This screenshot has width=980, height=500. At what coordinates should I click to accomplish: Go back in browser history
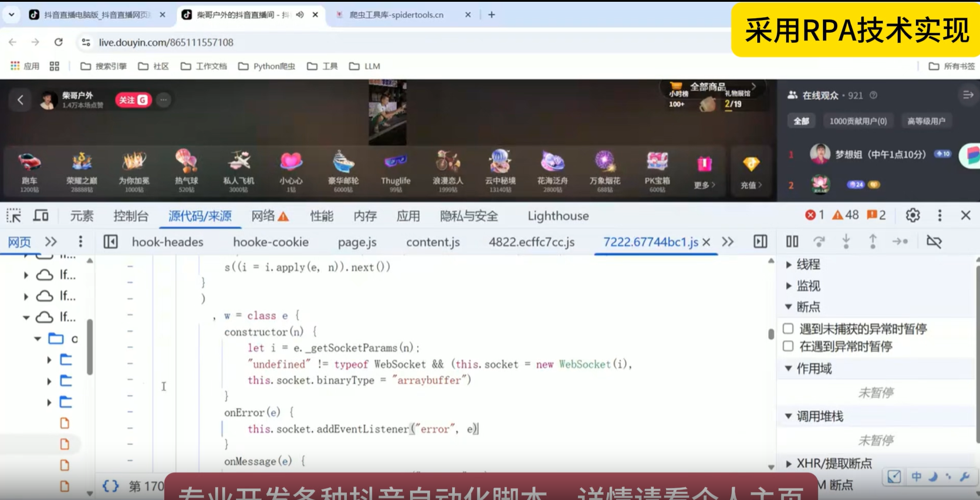[12, 42]
